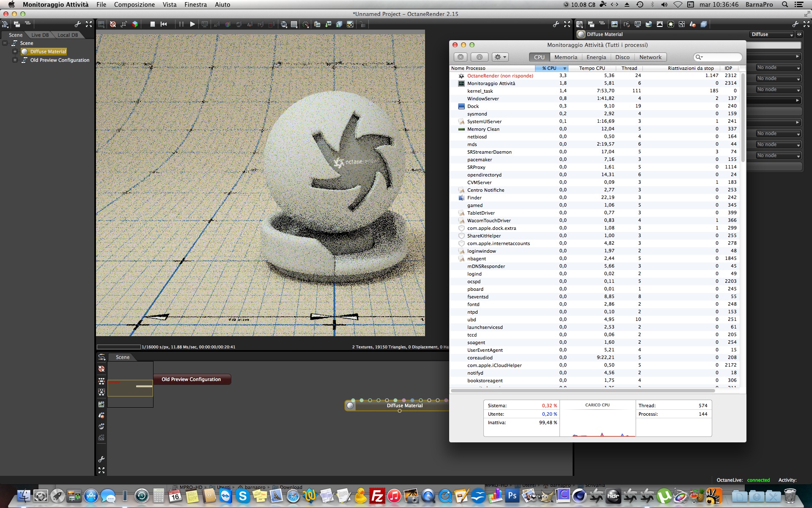The image size is (812, 508).
Task: Click the fullscreen arrows icon in outliner panel
Action: click(89, 24)
